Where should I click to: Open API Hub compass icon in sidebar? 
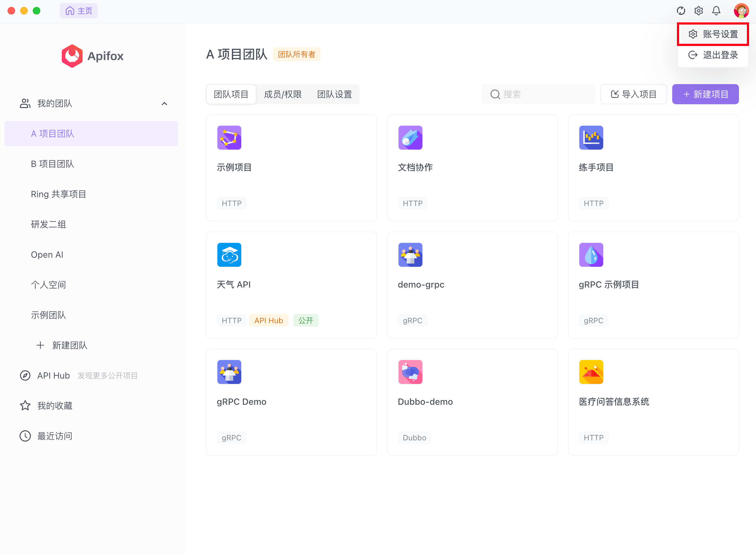pyautogui.click(x=25, y=375)
